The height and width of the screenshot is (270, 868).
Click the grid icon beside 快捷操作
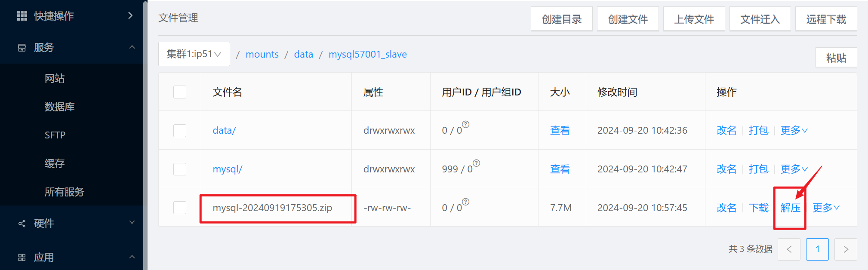click(x=22, y=16)
